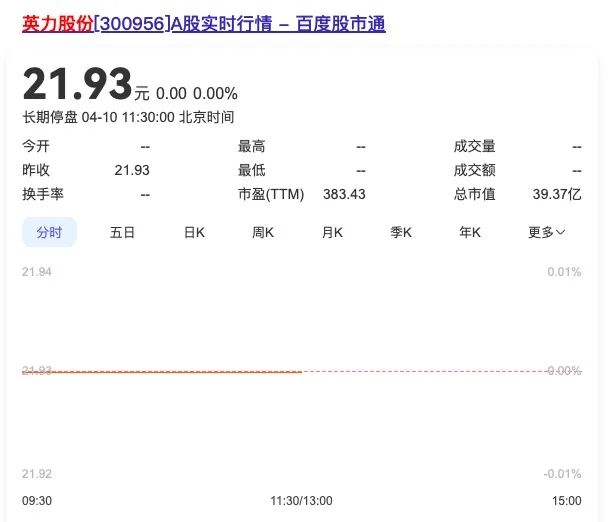Image resolution: width=613 pixels, height=522 pixels.
Task: Click the 11:30/13:00 time axis label
Action: coord(301,500)
